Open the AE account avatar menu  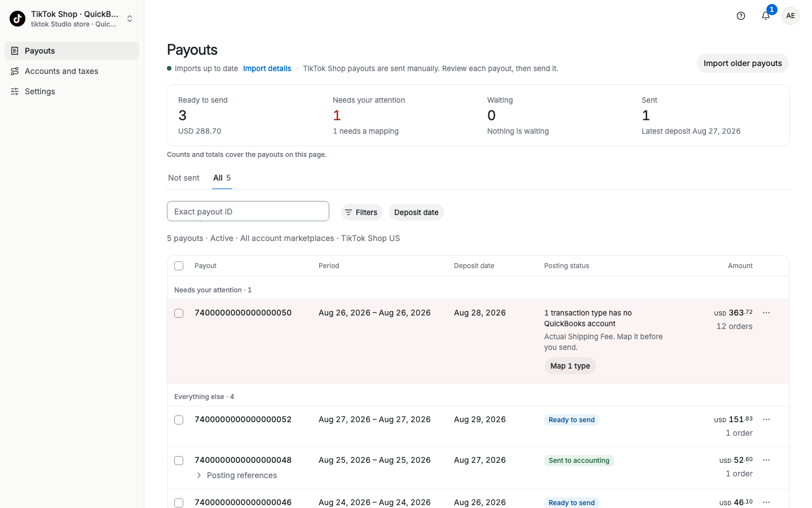791,16
